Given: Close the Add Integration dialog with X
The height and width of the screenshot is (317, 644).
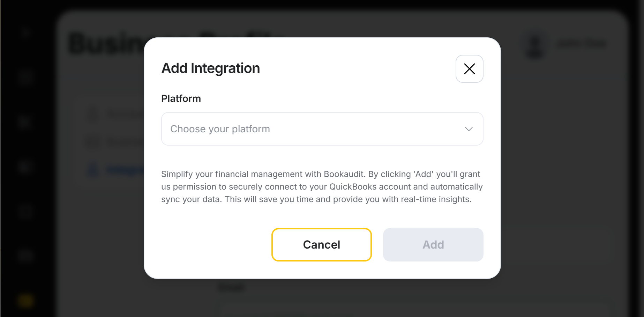Looking at the screenshot, I should click(x=469, y=69).
